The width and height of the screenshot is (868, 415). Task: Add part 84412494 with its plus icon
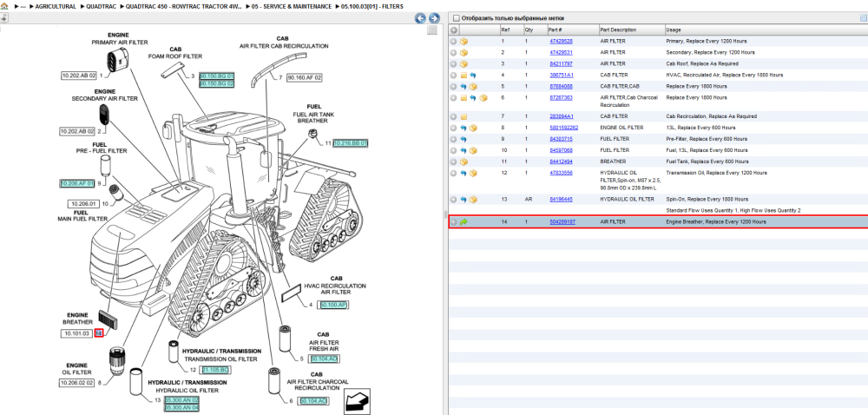(453, 161)
